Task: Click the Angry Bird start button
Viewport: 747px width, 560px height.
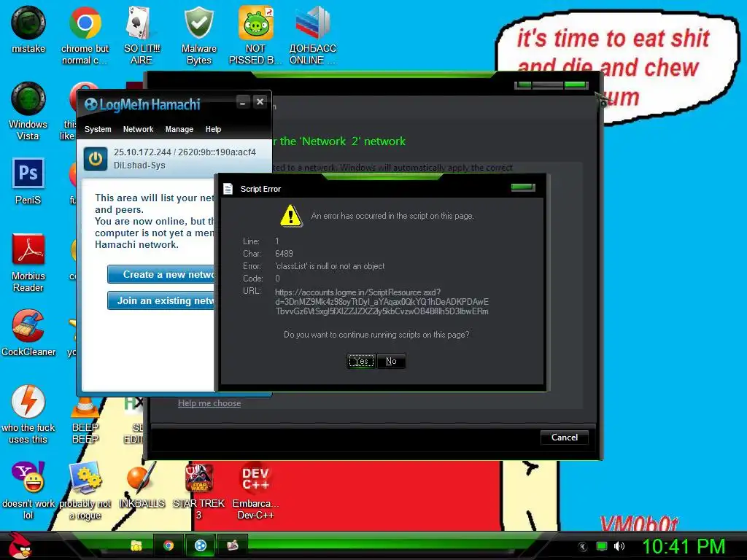Action: coord(20,545)
